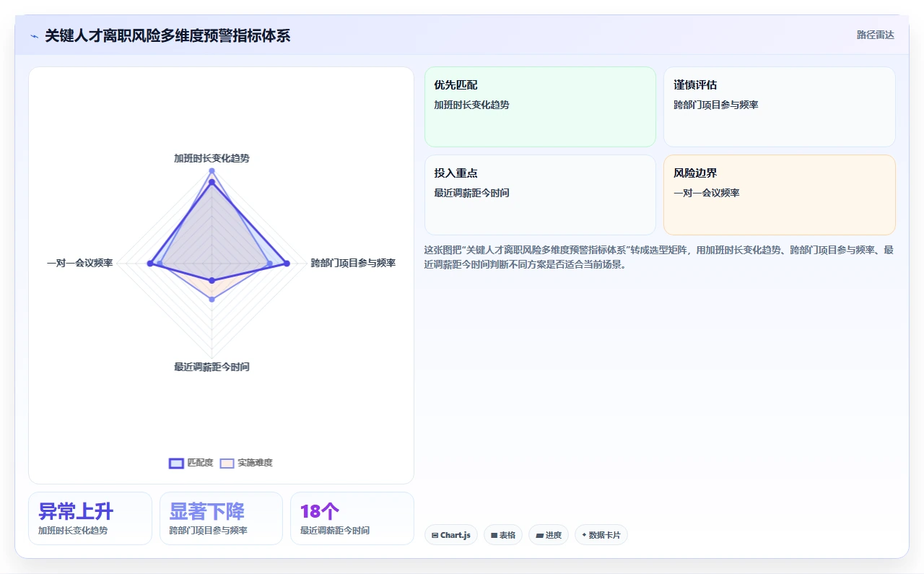Click the 18个 stat card
Screen dimensions: 924x574
[x=352, y=518]
